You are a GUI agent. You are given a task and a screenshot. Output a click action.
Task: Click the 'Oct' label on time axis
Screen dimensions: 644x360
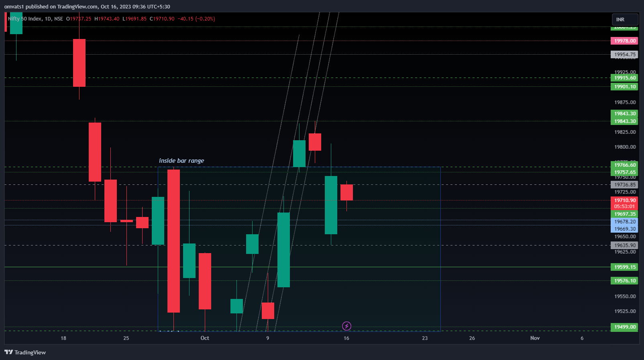point(205,338)
